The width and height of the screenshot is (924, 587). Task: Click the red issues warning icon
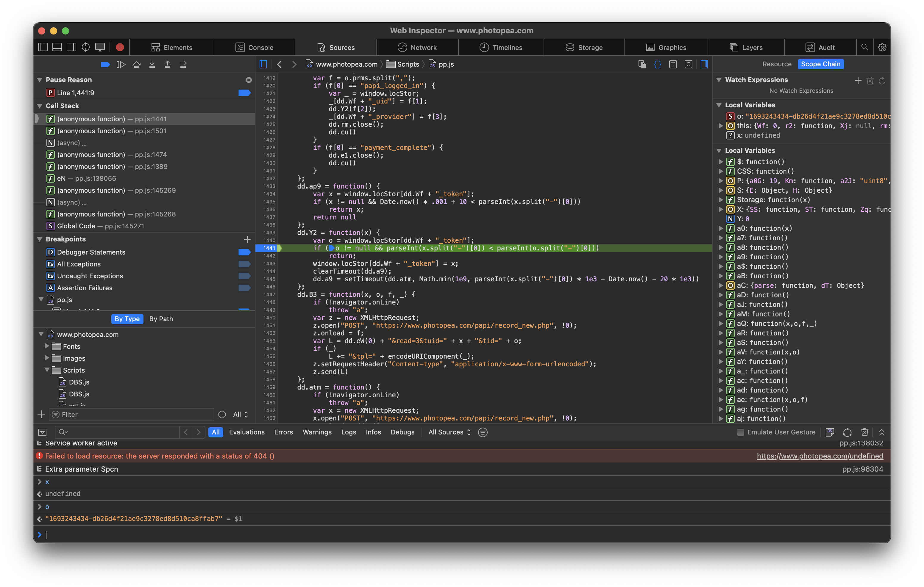pos(120,47)
